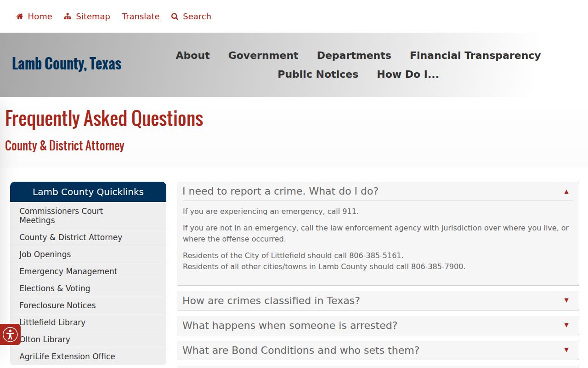Open the Departments menu
This screenshot has height=368, width=588.
(x=354, y=56)
